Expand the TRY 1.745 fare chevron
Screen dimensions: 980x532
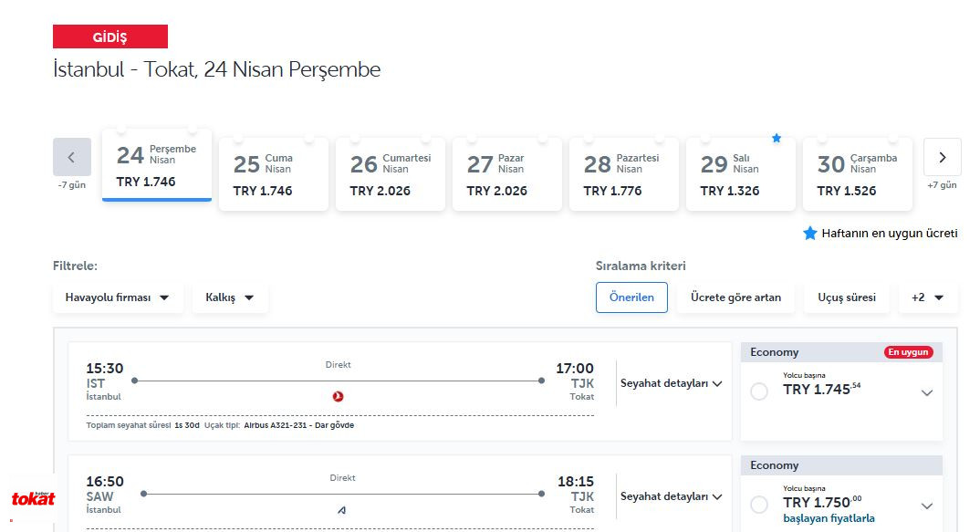[927, 393]
